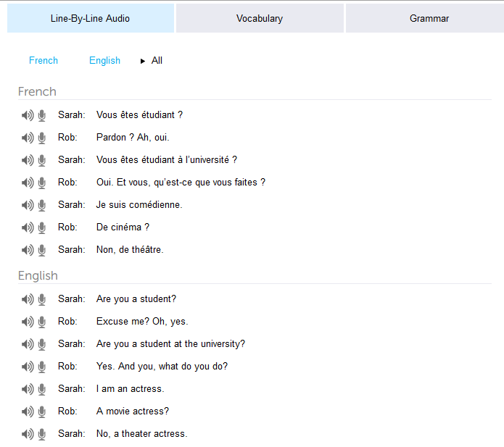
Task: Record "Are you a student at the university?"
Action: (42, 344)
